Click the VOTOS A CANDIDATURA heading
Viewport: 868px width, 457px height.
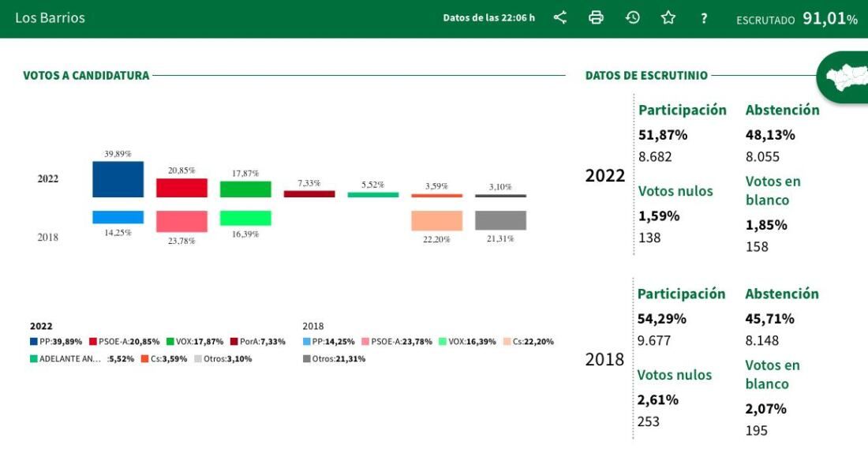pos(86,75)
